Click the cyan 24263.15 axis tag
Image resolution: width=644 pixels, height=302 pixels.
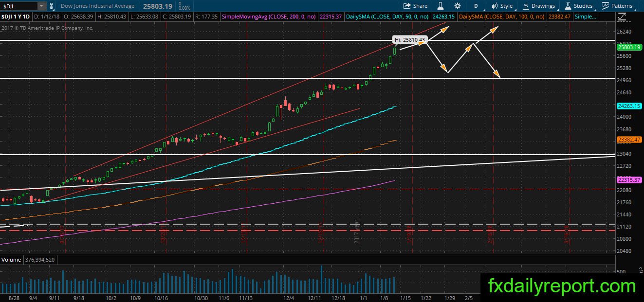(x=629, y=106)
